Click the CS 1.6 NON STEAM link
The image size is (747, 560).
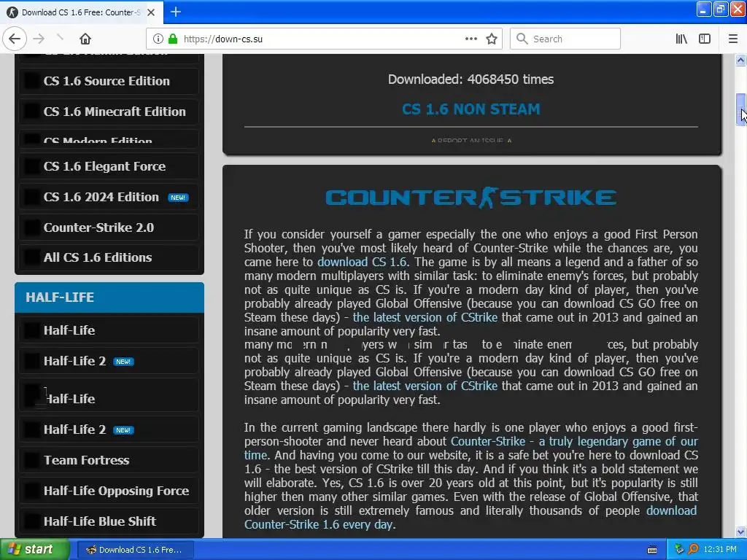pyautogui.click(x=471, y=109)
